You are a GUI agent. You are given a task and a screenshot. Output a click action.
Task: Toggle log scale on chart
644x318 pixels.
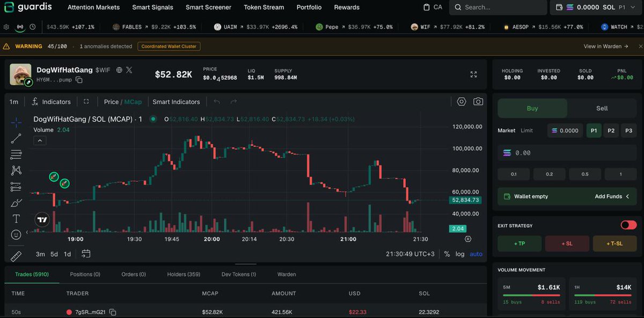point(460,254)
